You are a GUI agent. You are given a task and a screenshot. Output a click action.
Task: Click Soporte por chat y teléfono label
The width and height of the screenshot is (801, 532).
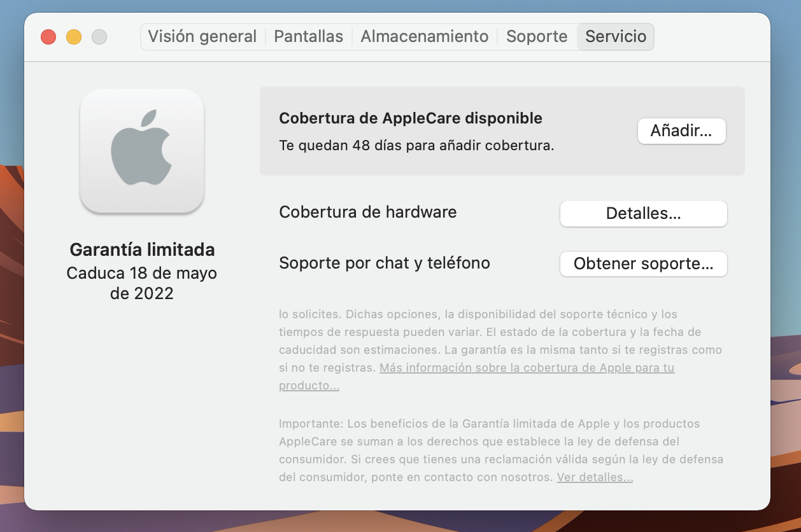coord(385,263)
